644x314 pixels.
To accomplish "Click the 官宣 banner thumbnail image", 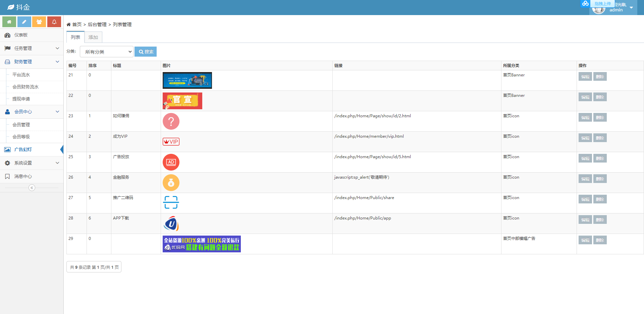I will 182,101.
